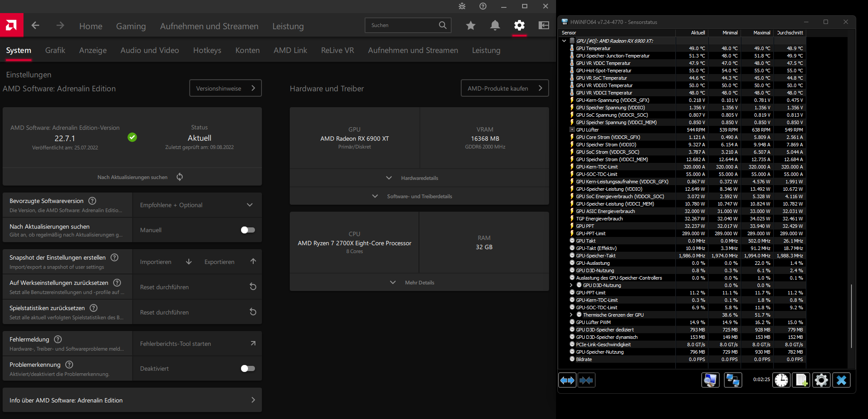Image resolution: width=868 pixels, height=419 pixels.
Task: Switch to the Konten tab
Action: pos(248,51)
